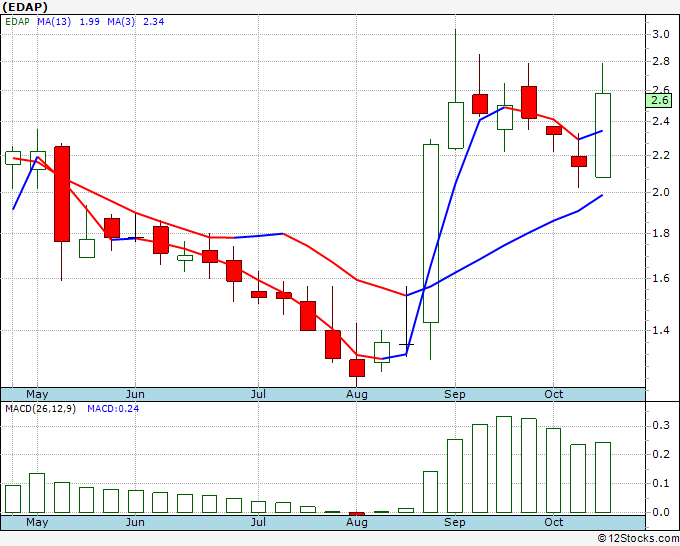Click May on the price chart time axis

pyautogui.click(x=37, y=394)
